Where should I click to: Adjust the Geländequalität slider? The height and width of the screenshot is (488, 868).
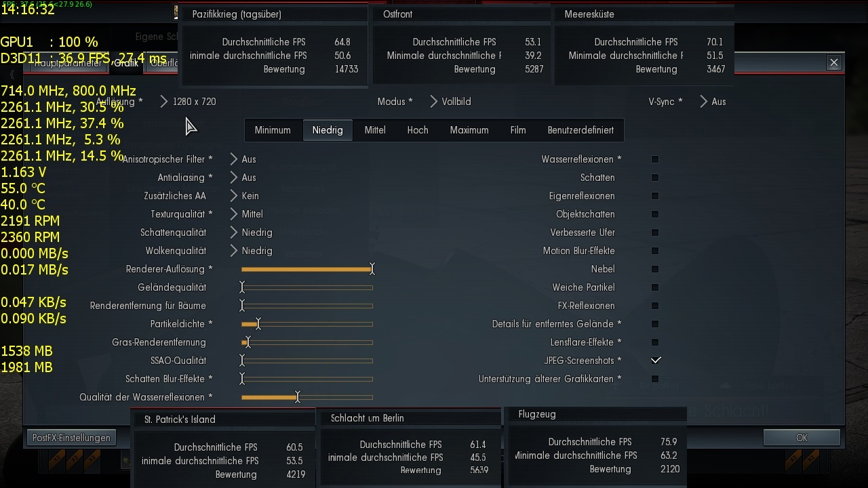pos(307,287)
